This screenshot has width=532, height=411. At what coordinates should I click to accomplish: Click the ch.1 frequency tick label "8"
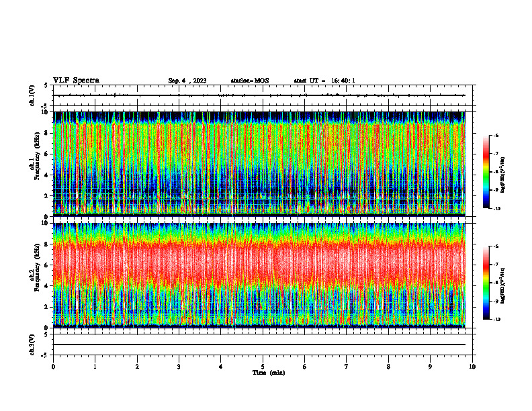(x=47, y=133)
